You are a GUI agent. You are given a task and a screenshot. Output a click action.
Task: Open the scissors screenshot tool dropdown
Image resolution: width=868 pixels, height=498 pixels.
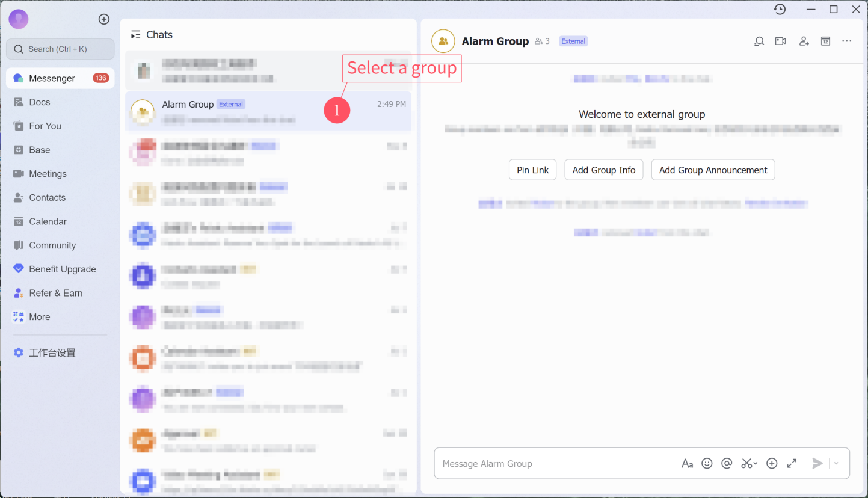coord(755,463)
